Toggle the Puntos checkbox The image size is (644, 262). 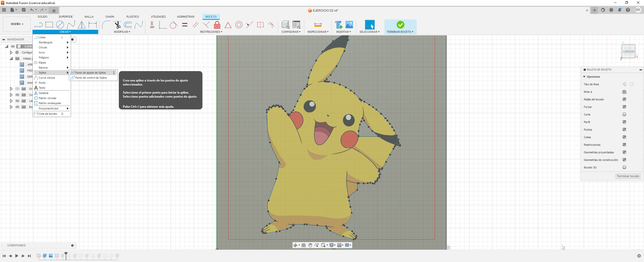click(x=624, y=130)
